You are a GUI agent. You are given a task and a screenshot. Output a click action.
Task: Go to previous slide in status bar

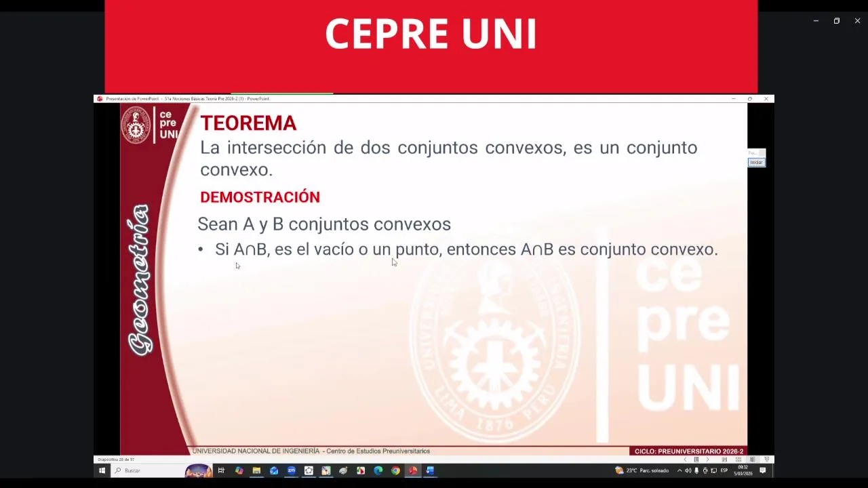685,460
